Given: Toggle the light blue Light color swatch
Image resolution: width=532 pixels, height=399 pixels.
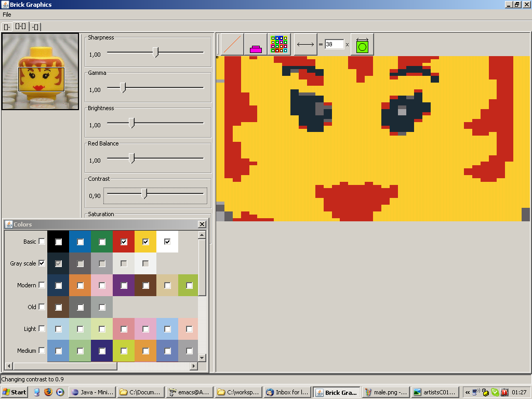Looking at the screenshot, I should click(58, 329).
